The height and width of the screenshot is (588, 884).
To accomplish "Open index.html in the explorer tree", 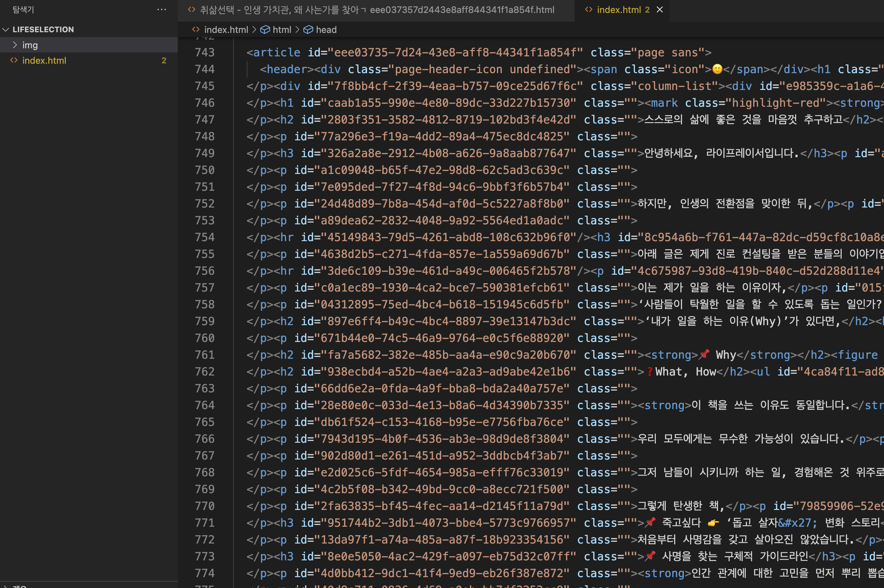I will pyautogui.click(x=44, y=60).
